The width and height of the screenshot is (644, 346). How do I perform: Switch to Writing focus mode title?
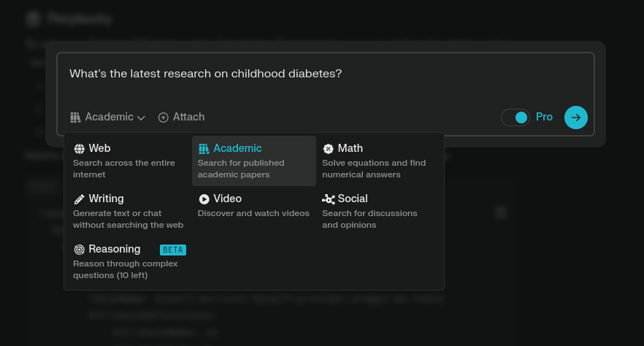coord(106,199)
